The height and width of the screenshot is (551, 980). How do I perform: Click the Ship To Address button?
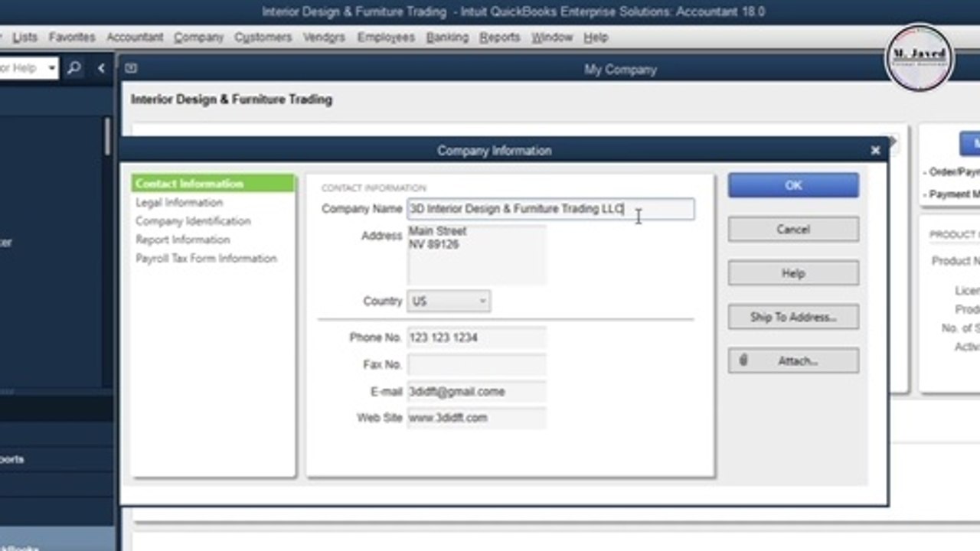(793, 317)
